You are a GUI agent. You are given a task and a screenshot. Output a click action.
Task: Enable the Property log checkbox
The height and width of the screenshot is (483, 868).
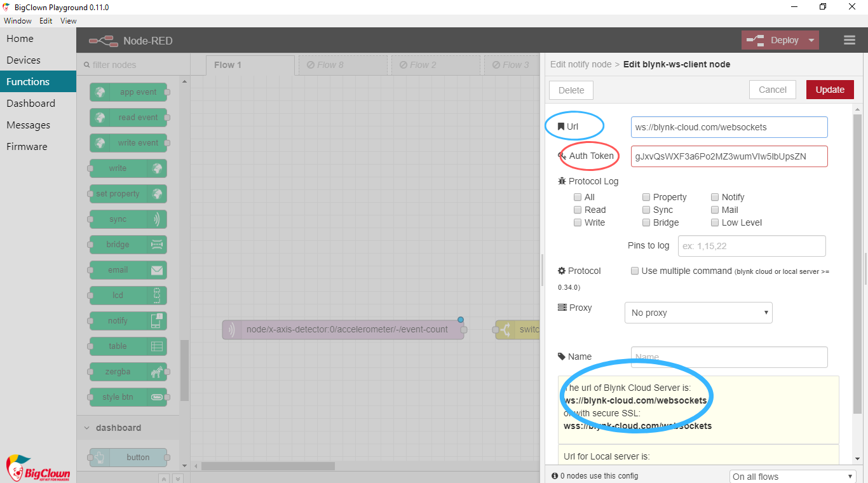coord(646,197)
